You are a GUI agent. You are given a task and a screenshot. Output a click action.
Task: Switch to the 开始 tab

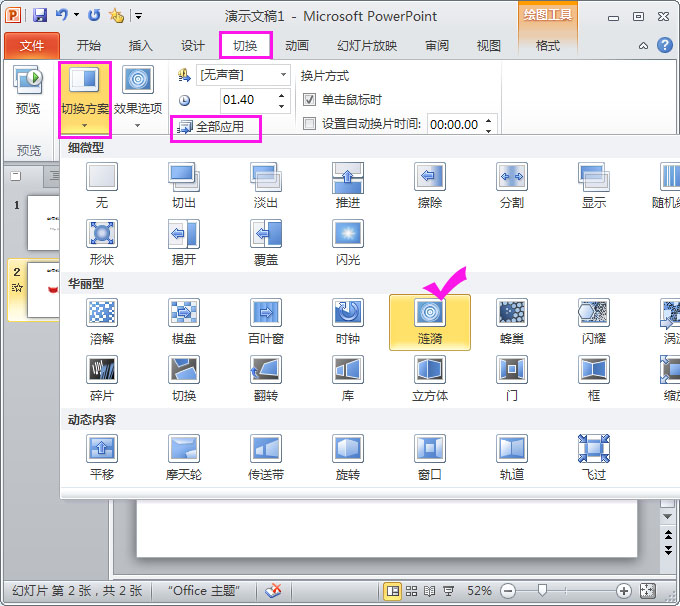pos(88,45)
